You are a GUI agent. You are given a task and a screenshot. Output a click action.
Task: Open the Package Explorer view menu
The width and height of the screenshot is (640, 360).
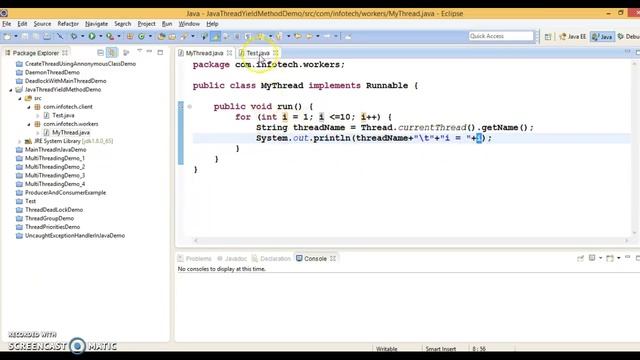[x=139, y=52]
